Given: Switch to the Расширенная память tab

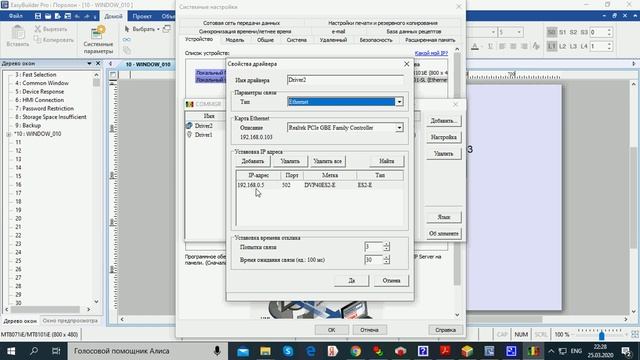Looking at the screenshot, I should click(x=430, y=40).
